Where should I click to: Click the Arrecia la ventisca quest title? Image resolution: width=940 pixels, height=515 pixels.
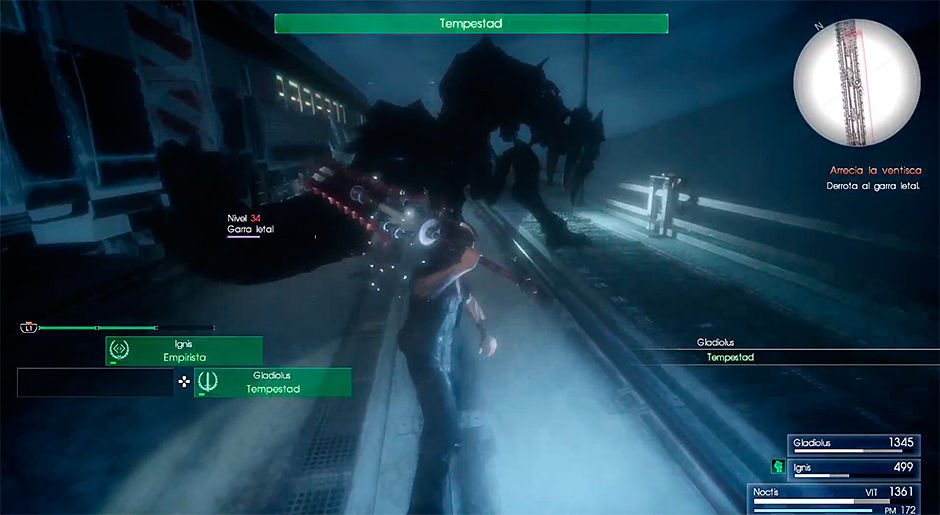[x=875, y=171]
